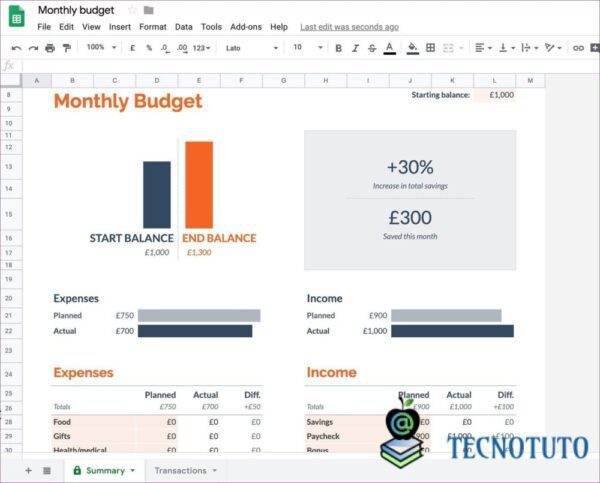
Task: Star the Monthly budget document
Action: 131,10
